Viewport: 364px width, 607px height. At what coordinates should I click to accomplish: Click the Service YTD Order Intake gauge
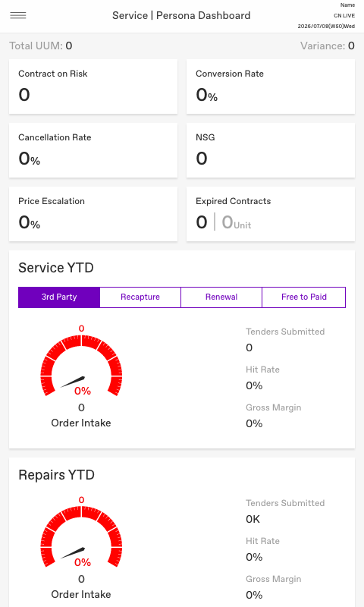(x=81, y=364)
